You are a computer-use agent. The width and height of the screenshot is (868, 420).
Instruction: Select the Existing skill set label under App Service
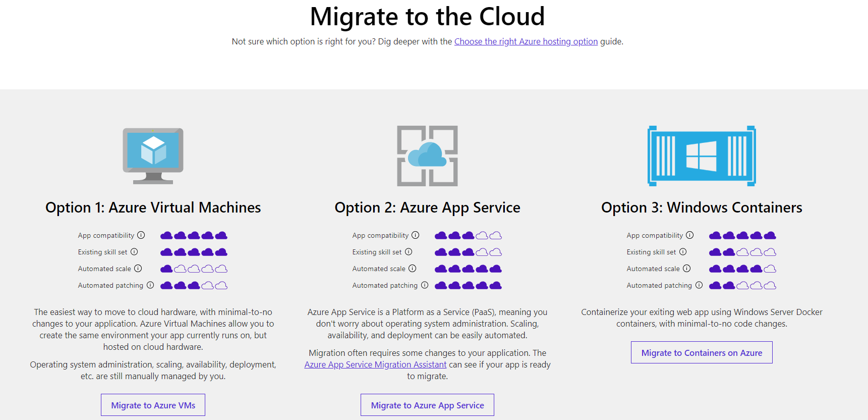377,252
